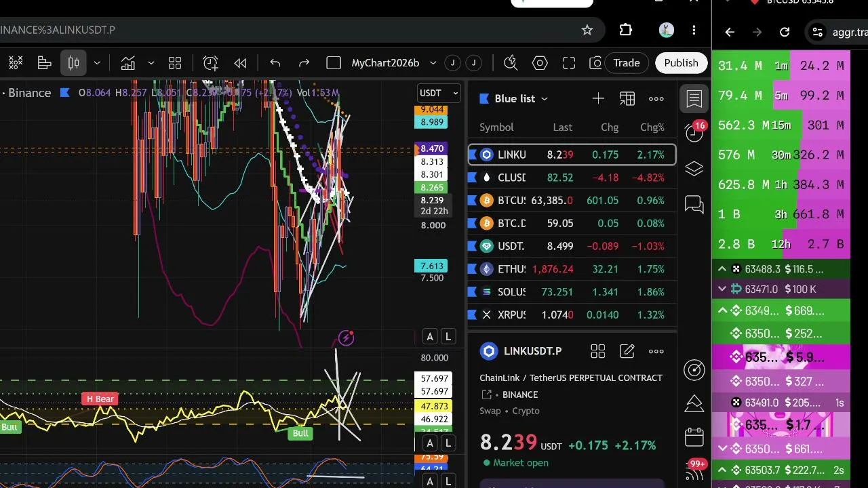The height and width of the screenshot is (488, 868).
Task: Select the ETHUS watchlist row
Action: (x=572, y=269)
